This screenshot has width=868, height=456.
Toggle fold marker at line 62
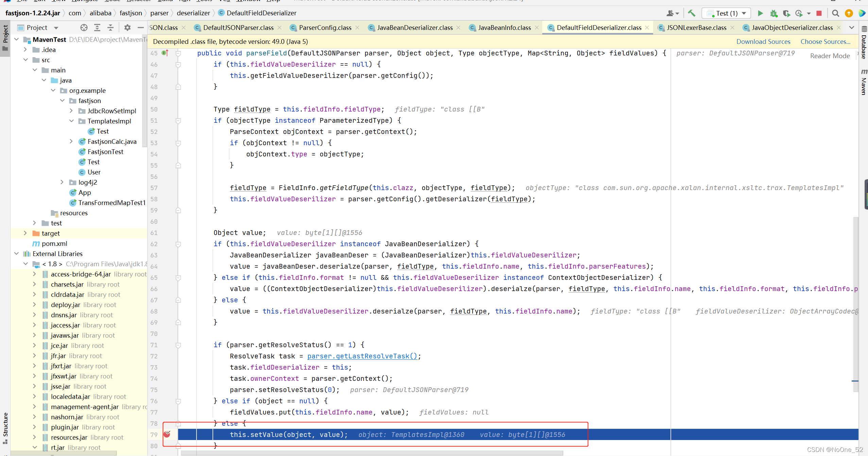point(178,244)
